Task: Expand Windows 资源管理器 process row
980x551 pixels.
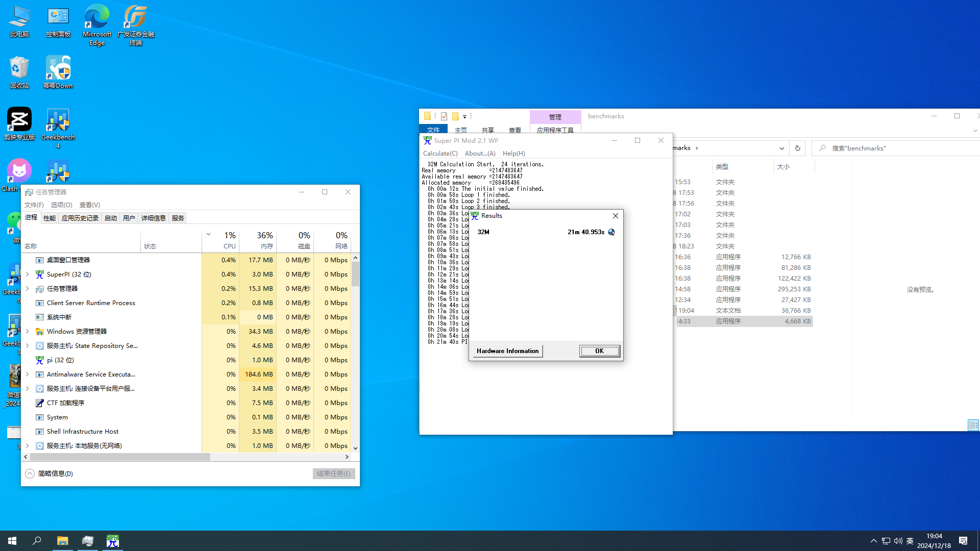Action: [28, 331]
